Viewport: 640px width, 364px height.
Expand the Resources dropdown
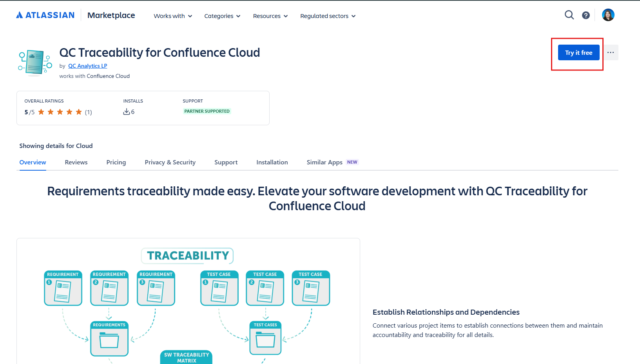[270, 16]
